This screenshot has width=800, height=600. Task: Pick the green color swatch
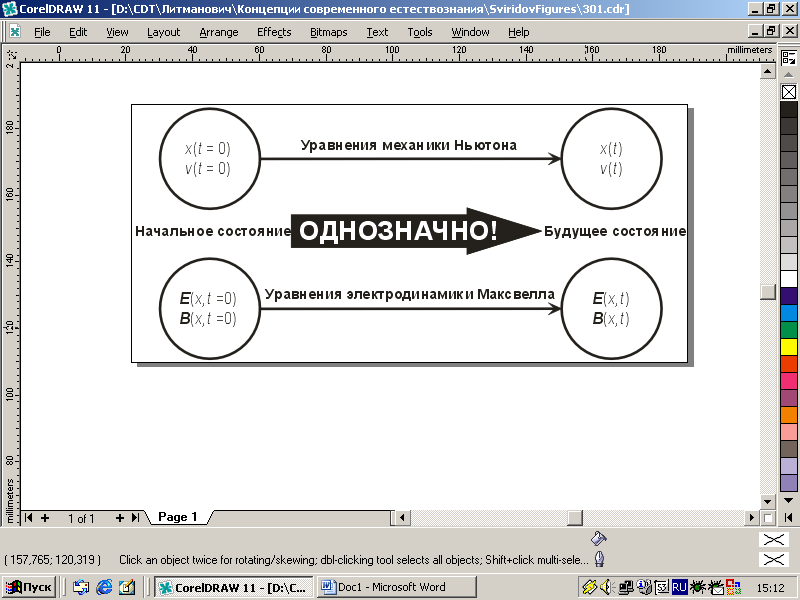pos(789,330)
